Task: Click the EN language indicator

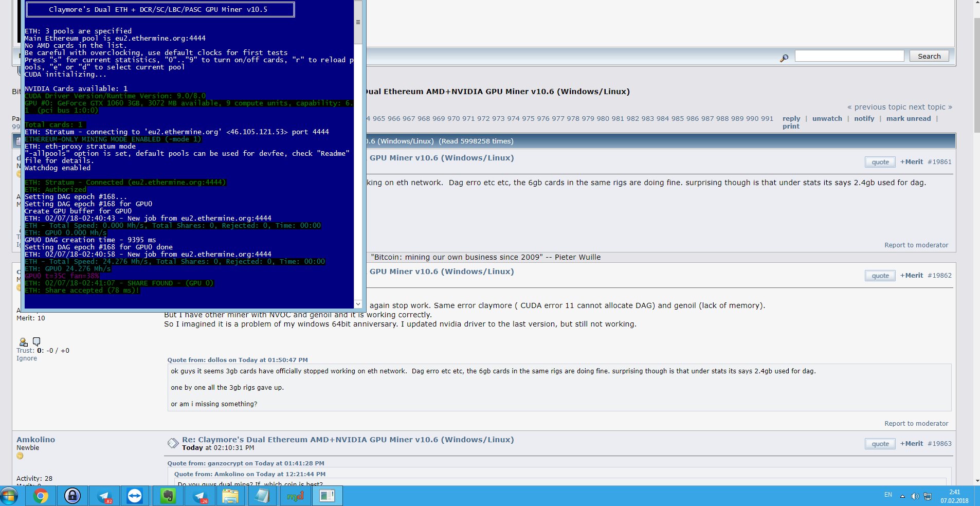Action: point(888,495)
